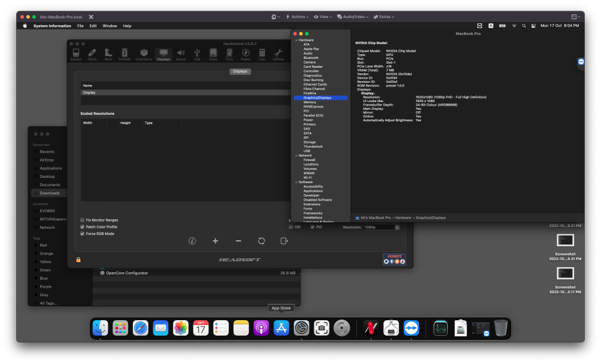Open the PCIe section in Hackintool

point(229,55)
